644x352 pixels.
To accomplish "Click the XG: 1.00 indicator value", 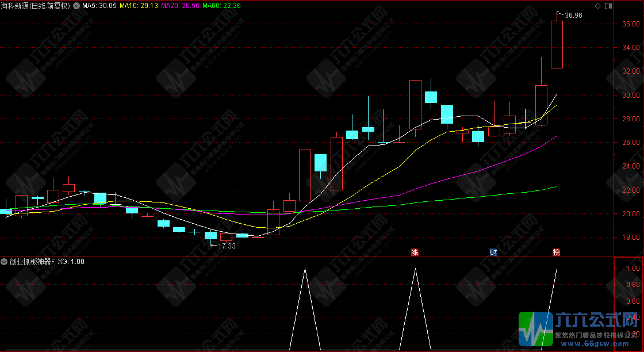I will [71, 262].
